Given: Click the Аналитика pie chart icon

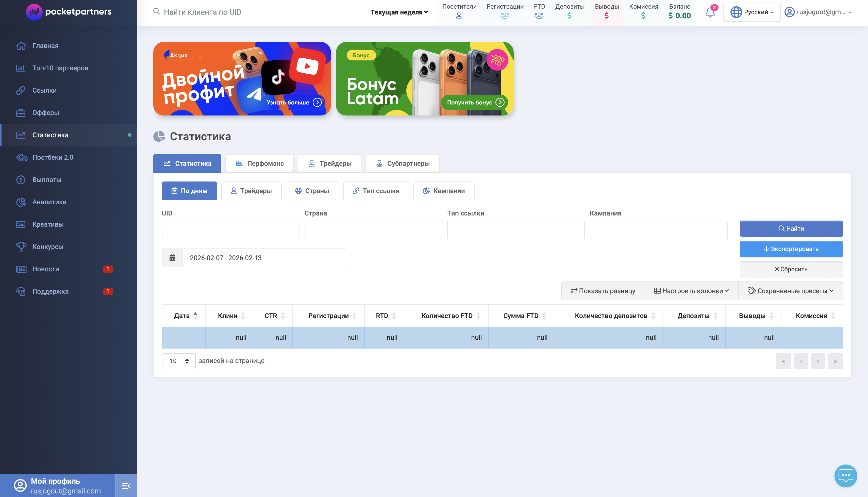Looking at the screenshot, I should [x=21, y=202].
